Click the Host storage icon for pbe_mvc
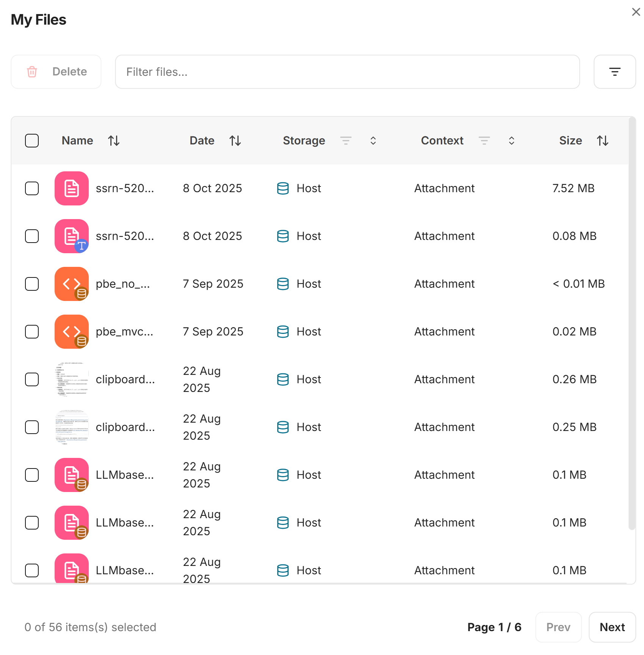Image resolution: width=644 pixels, height=655 pixels. pos(283,332)
